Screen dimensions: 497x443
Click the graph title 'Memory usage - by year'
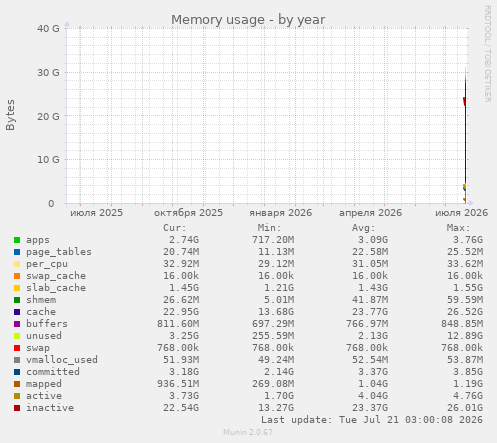tap(248, 20)
